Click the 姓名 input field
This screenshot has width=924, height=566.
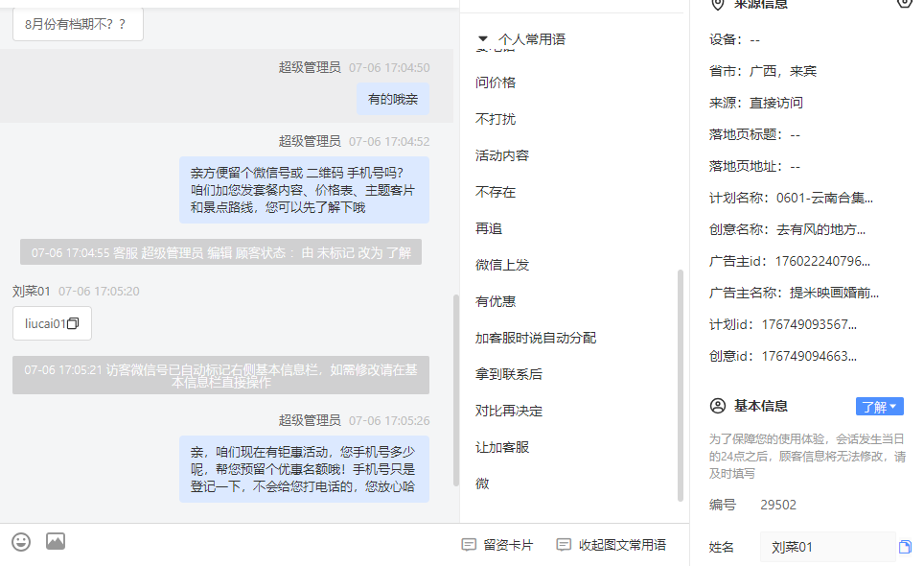click(827, 547)
